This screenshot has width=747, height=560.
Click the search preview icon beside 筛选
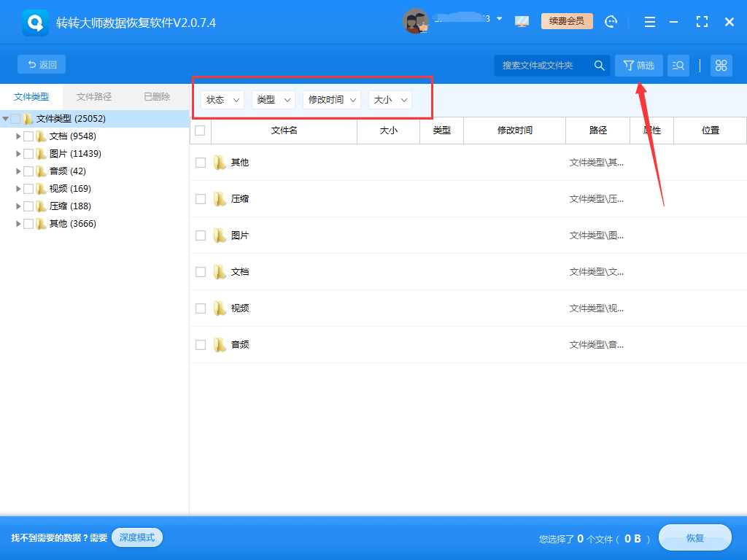[x=678, y=65]
